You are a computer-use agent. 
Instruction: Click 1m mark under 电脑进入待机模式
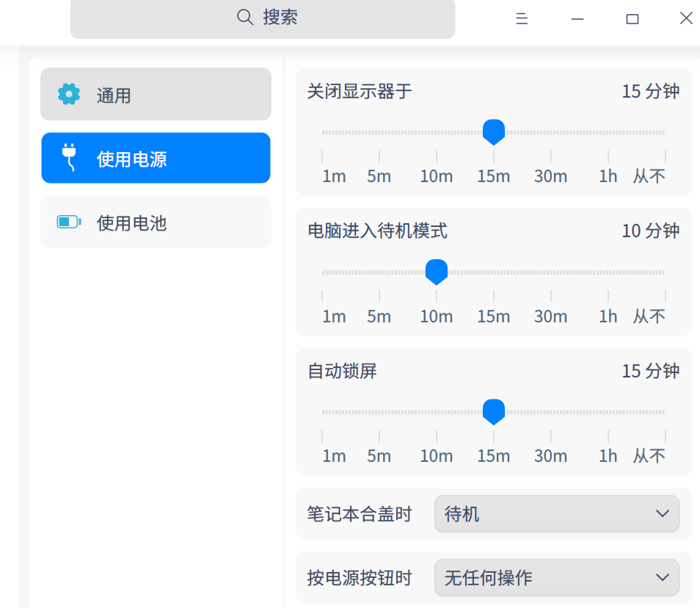coord(334,316)
